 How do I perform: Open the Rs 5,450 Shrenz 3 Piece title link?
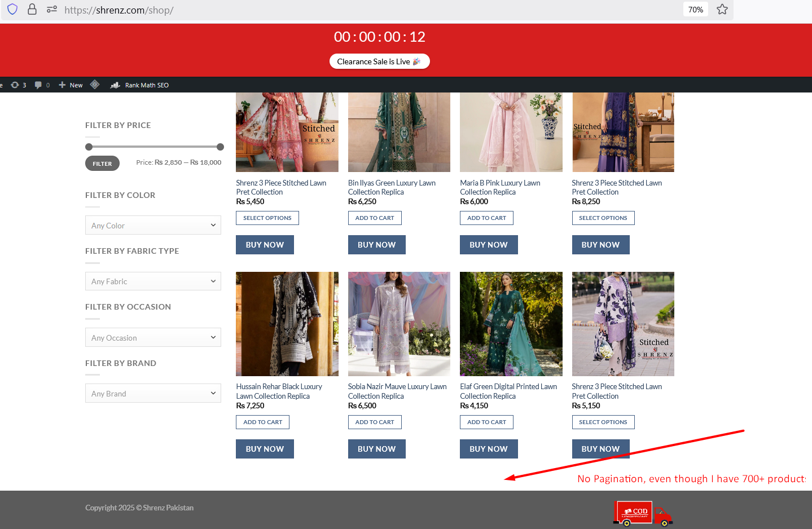coord(281,187)
